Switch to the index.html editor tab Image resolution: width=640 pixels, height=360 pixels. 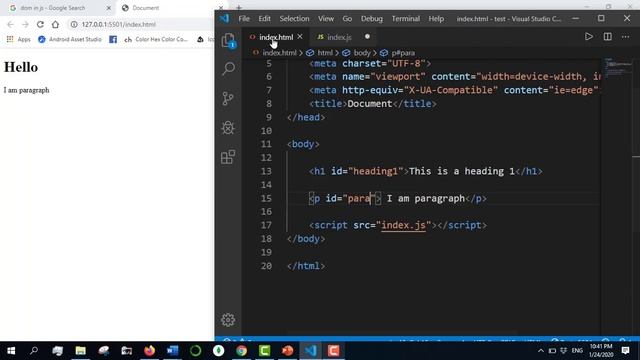click(276, 37)
